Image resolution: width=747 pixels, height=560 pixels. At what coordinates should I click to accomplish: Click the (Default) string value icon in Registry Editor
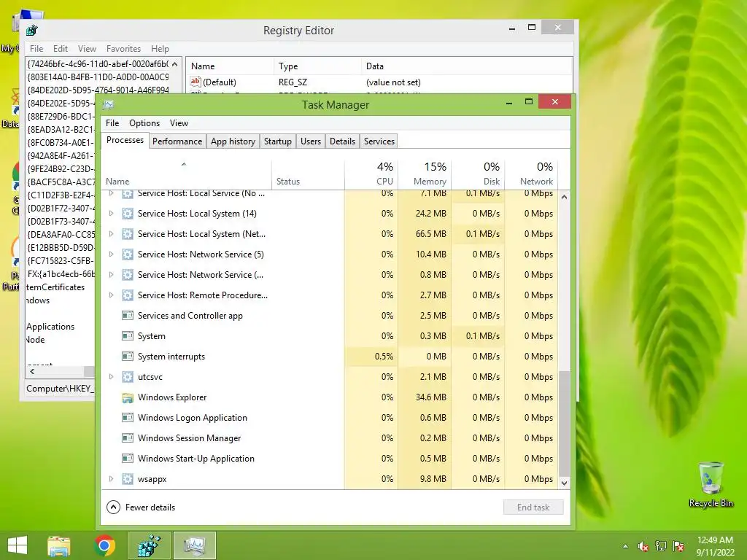[x=196, y=82]
